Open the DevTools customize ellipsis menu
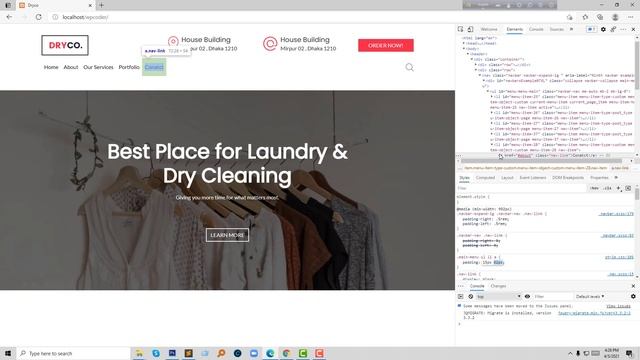 pos(623,29)
